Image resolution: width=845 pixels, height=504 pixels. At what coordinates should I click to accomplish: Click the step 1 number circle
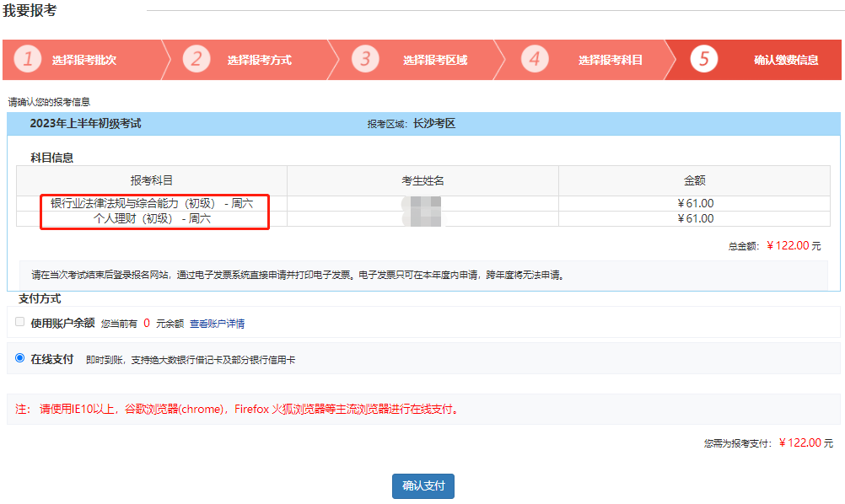(x=28, y=60)
